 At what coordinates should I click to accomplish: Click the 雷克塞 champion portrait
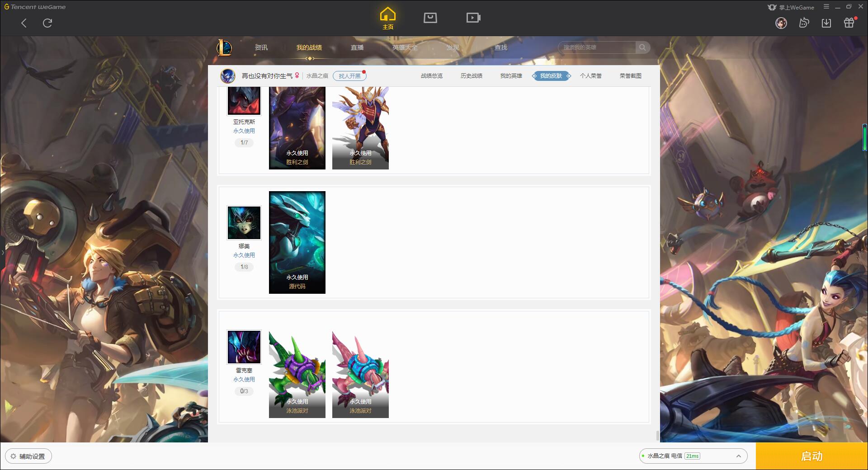tap(244, 347)
